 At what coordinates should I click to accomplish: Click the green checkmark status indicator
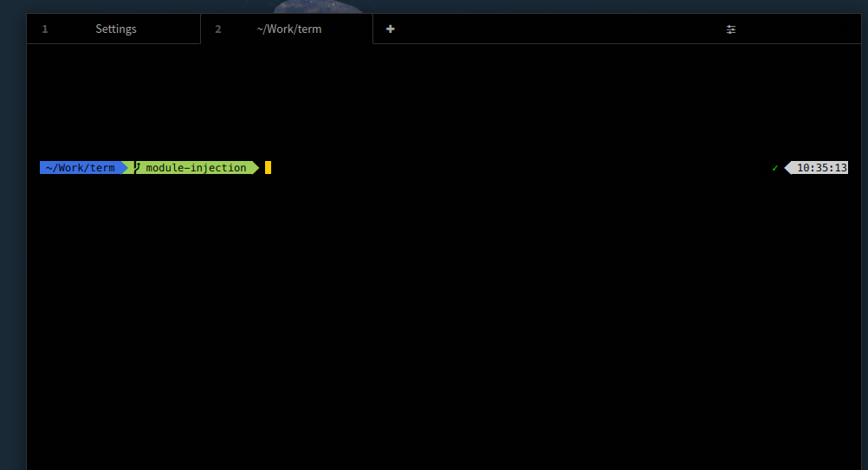(x=775, y=168)
